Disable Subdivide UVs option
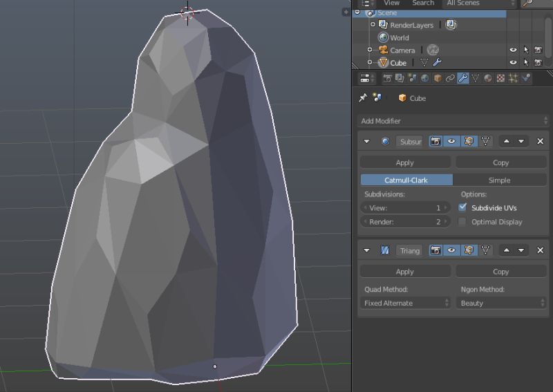Screen dimensions: 553x392 [x=462, y=207]
